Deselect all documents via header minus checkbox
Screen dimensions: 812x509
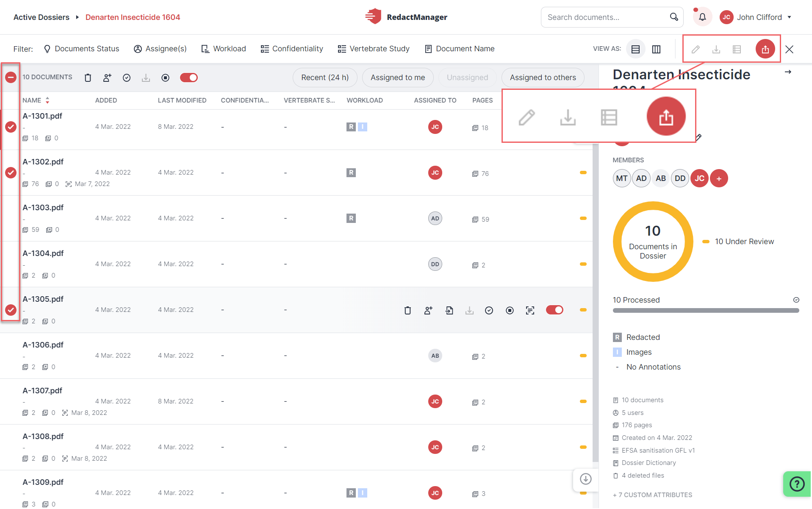(x=11, y=77)
